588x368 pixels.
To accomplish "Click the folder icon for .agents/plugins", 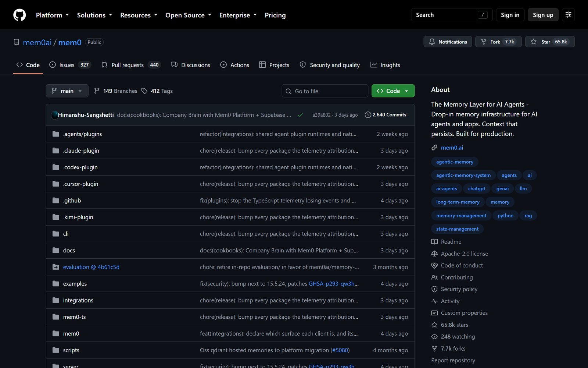I will click(x=56, y=134).
